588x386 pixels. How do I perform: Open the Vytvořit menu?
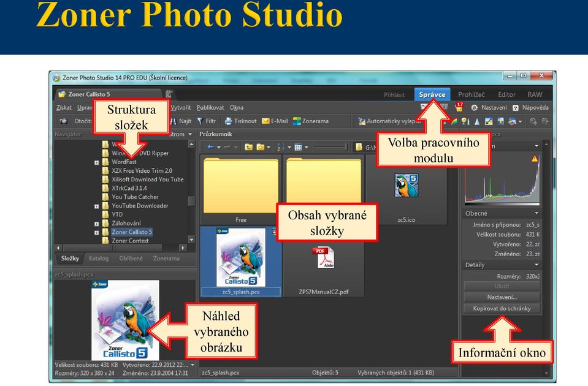(x=181, y=108)
